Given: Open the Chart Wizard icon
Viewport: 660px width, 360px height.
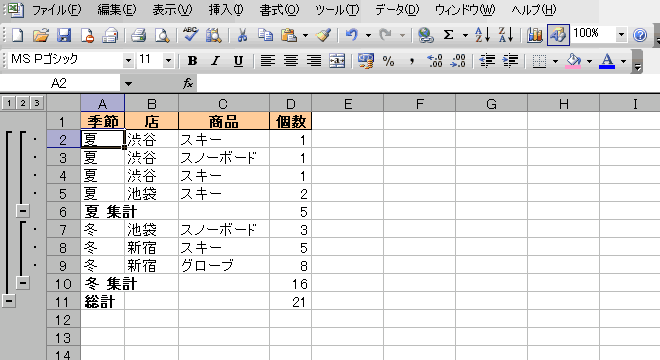Looking at the screenshot, I should click(535, 35).
